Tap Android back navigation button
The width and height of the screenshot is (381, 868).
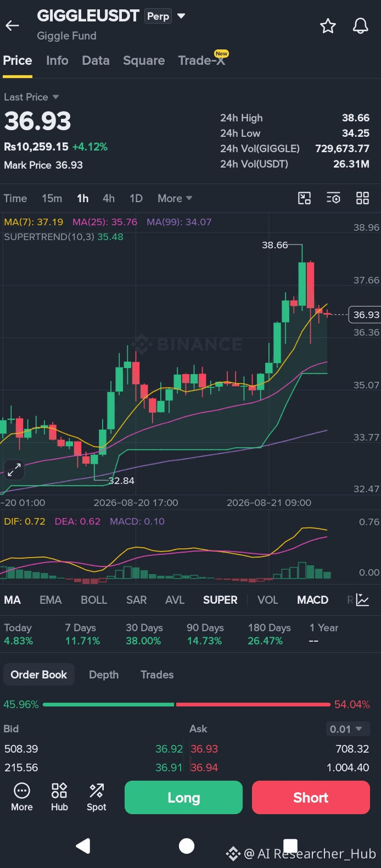point(83,846)
